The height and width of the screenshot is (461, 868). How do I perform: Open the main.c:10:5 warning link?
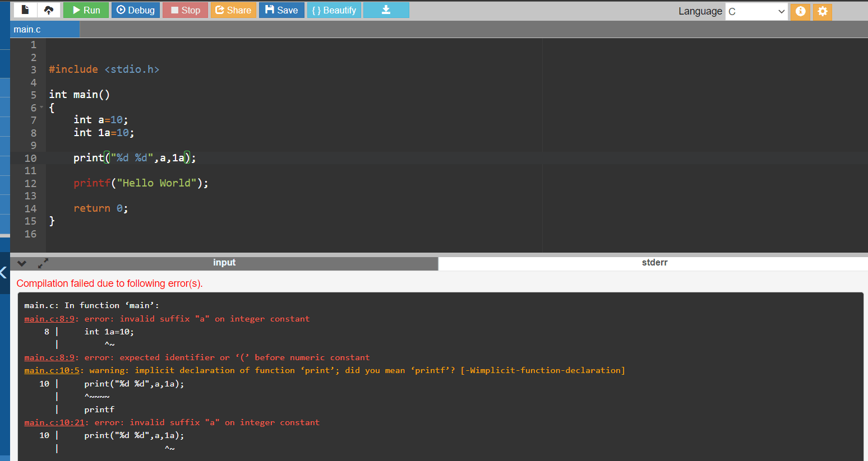click(x=52, y=370)
